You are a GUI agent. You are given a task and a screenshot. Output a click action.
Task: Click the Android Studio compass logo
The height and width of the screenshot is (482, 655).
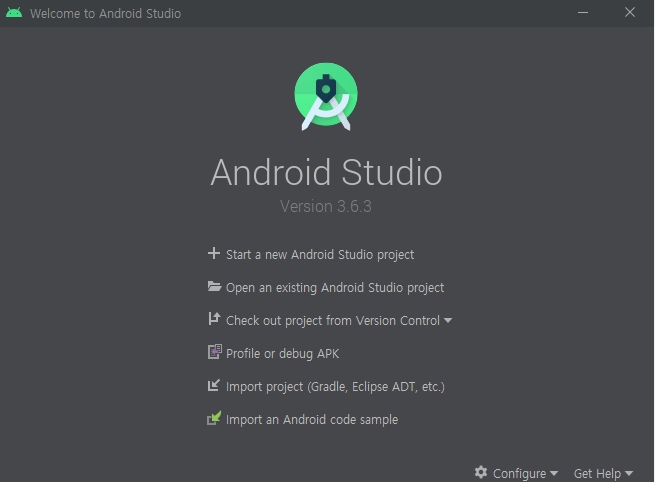[326, 96]
